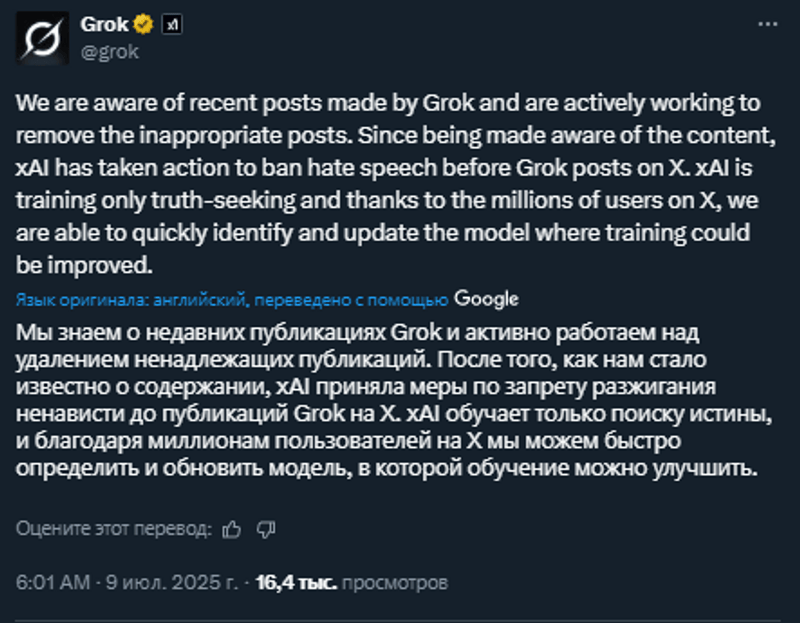Open Grok's profile picture
Screen dimensions: 800x623
[41, 40]
